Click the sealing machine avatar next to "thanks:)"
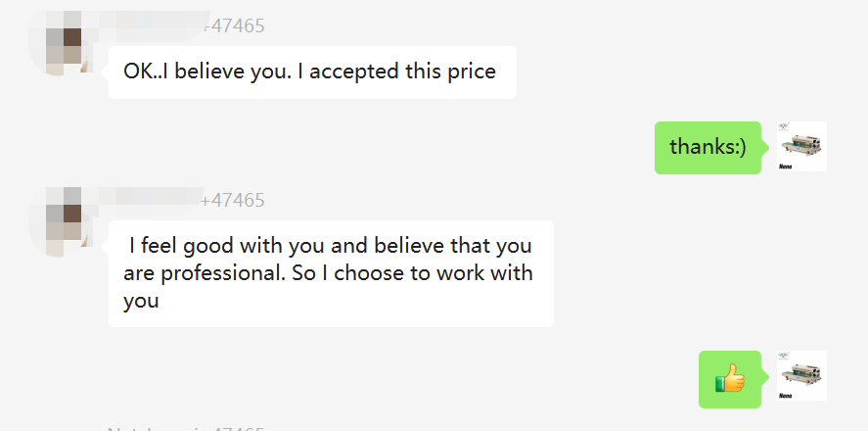 tap(800, 146)
